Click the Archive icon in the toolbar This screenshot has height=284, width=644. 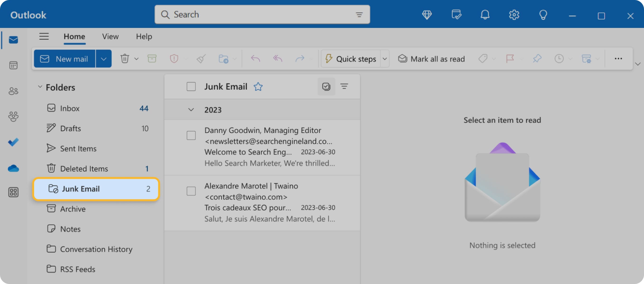[x=152, y=58]
